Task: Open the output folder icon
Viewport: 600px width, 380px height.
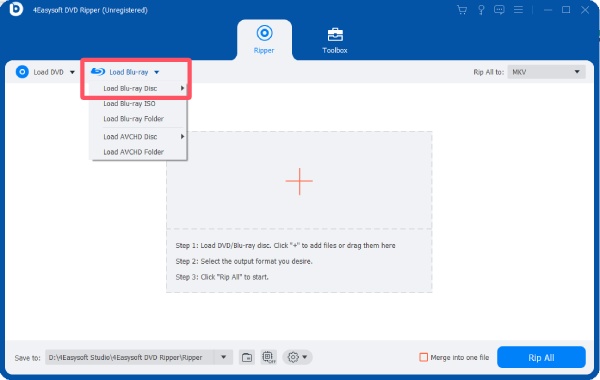Action: pos(247,357)
